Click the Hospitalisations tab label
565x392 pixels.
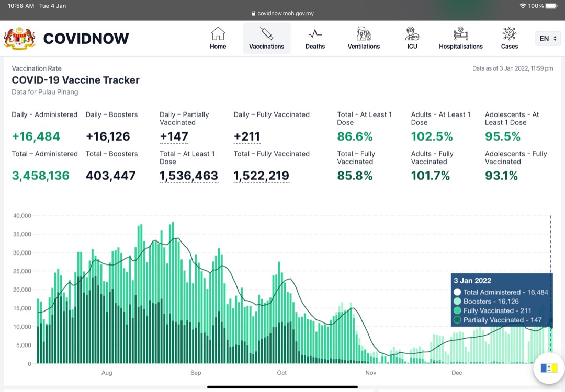tap(461, 47)
